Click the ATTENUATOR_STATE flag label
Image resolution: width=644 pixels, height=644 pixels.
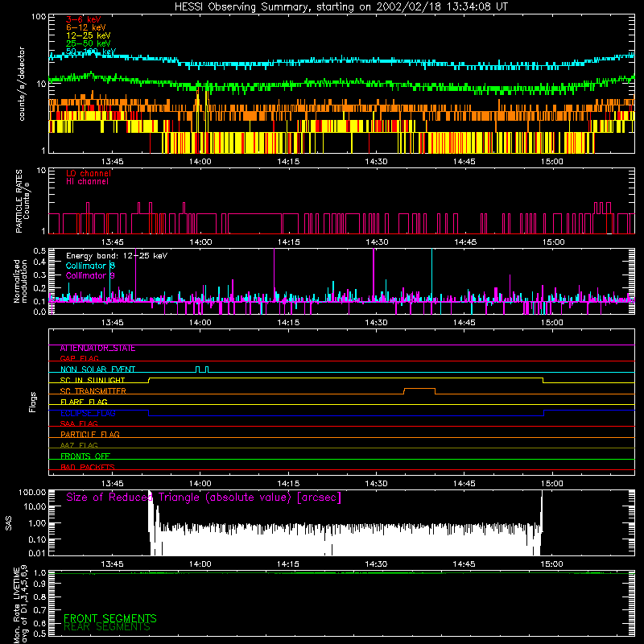[x=97, y=348]
